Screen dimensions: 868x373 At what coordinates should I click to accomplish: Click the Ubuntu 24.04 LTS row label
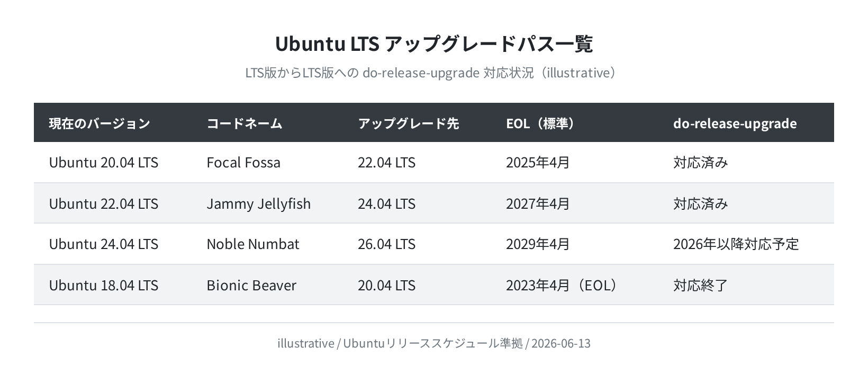(x=104, y=244)
